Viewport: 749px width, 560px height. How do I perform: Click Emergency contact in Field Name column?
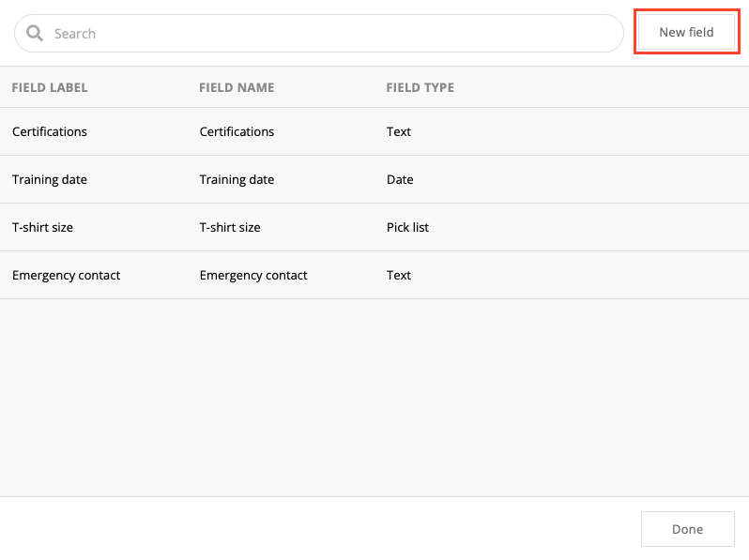[253, 275]
